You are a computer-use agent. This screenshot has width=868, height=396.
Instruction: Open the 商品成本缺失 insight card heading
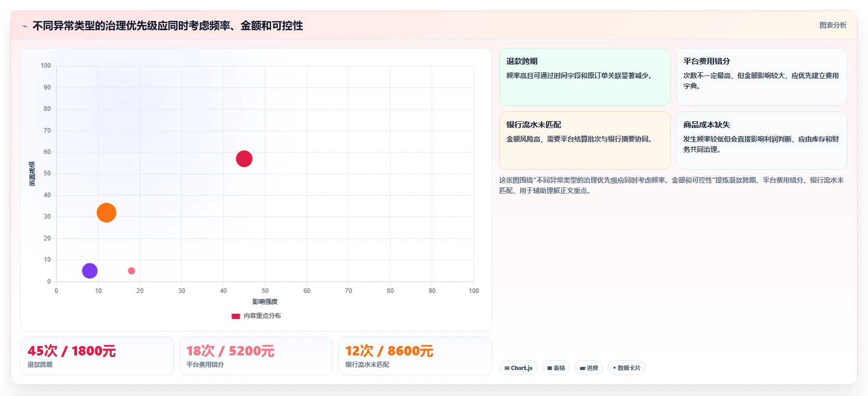pyautogui.click(x=707, y=125)
